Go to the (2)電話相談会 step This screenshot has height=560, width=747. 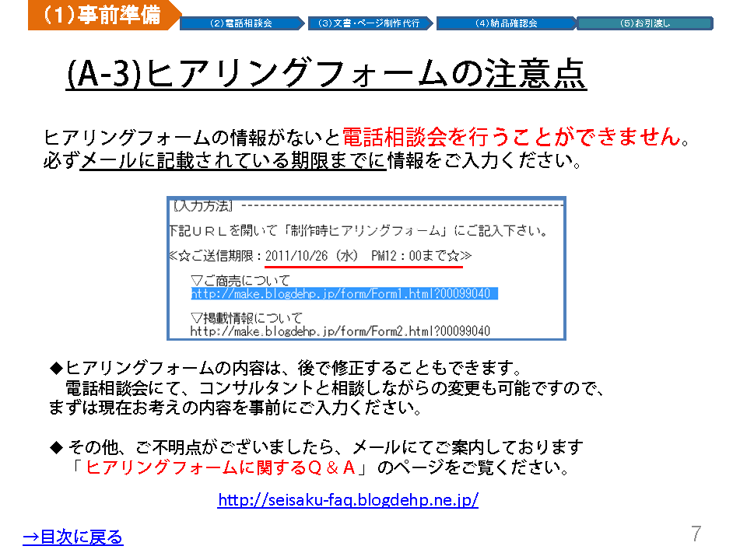click(241, 23)
